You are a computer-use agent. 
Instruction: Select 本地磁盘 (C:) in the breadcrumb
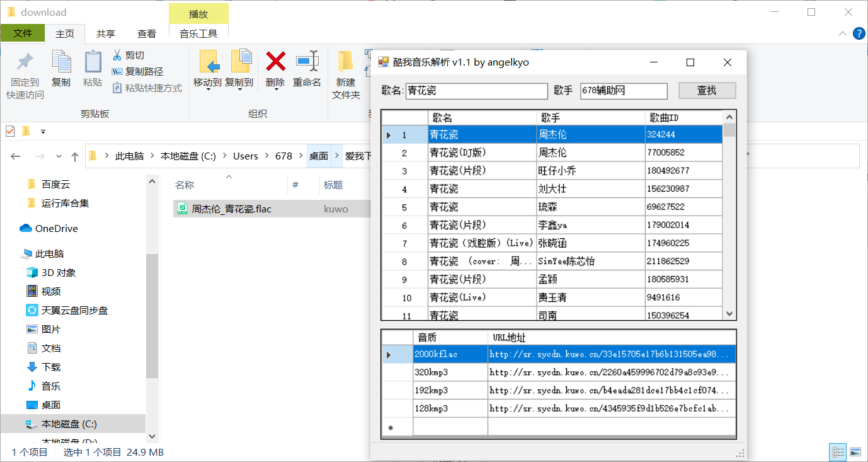(188, 156)
